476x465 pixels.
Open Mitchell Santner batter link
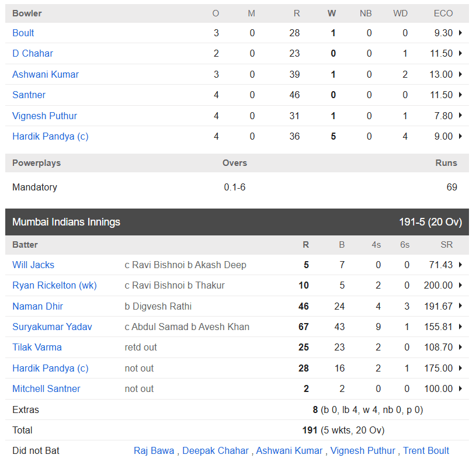click(x=46, y=388)
